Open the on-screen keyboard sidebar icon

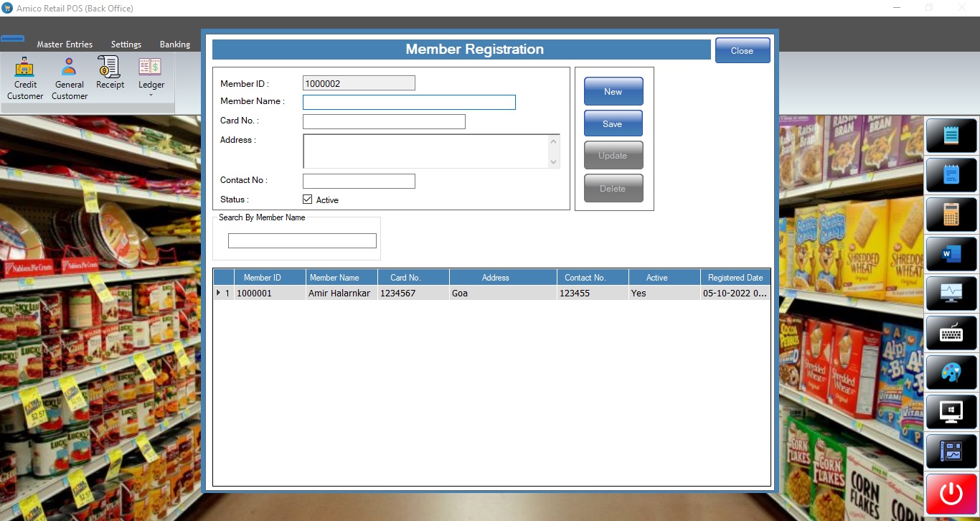click(951, 333)
